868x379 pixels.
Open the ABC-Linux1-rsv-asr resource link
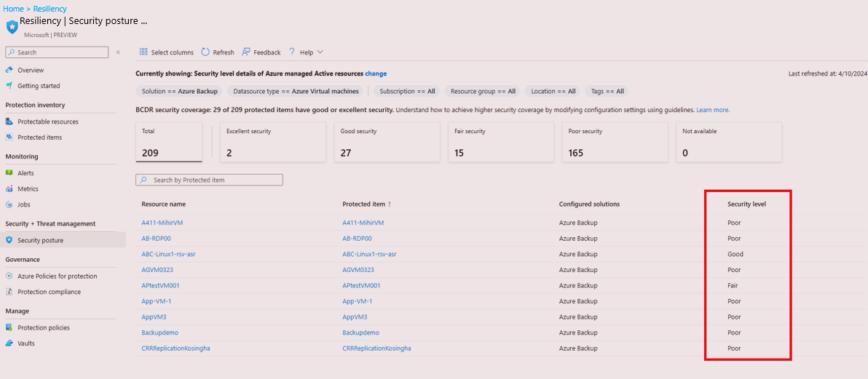[167, 255]
